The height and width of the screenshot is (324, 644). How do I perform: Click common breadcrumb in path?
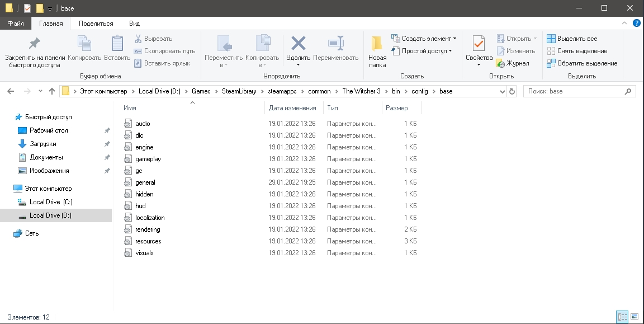(319, 91)
